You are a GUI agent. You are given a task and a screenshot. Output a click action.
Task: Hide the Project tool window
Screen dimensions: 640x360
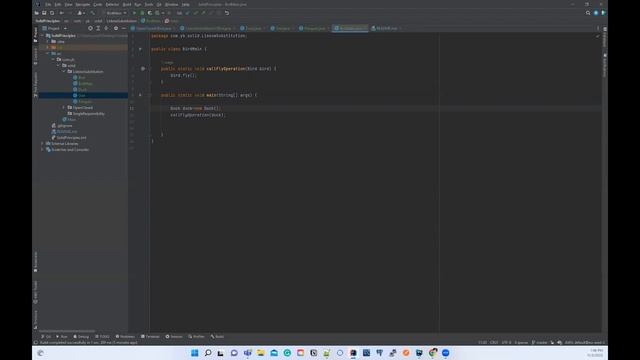click(124, 29)
